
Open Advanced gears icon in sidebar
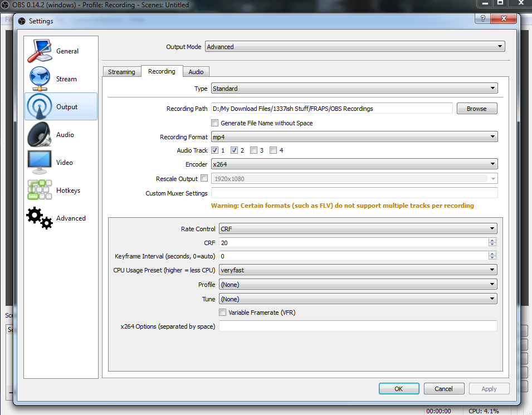pos(40,218)
